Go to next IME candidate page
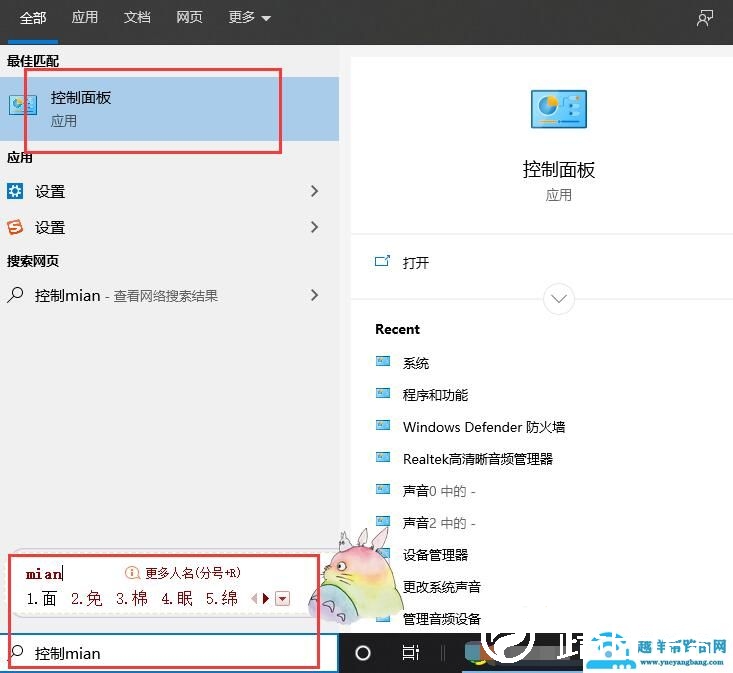This screenshot has height=673, width=733. tap(266, 598)
